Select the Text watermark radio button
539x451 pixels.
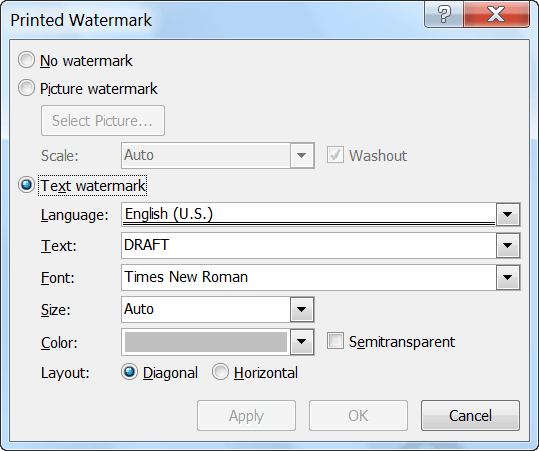point(26,185)
